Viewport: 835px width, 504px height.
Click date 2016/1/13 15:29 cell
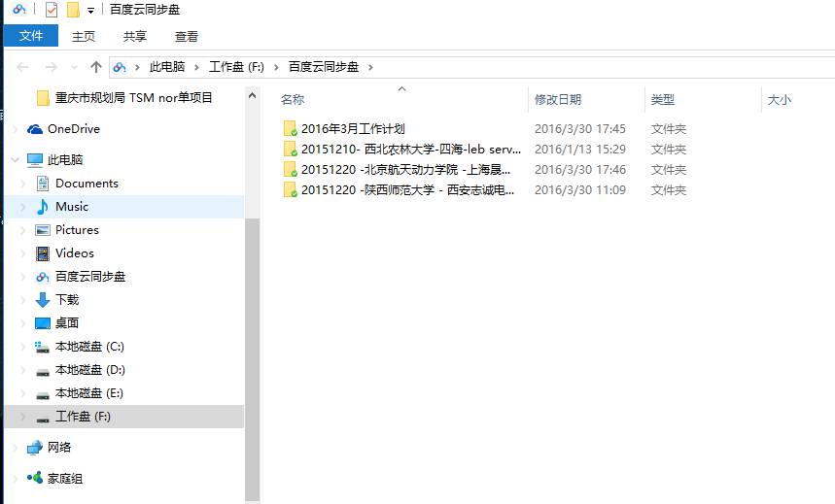click(580, 149)
